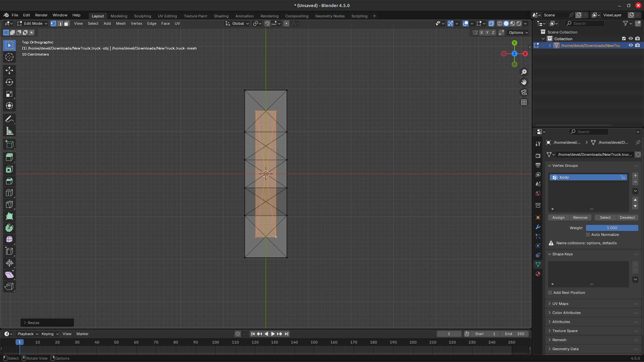The height and width of the screenshot is (362, 644).
Task: Click the Weight slider field
Action: tap(612, 228)
